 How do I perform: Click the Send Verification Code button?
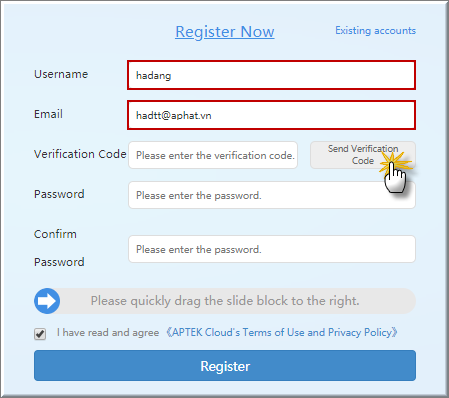[x=363, y=155]
